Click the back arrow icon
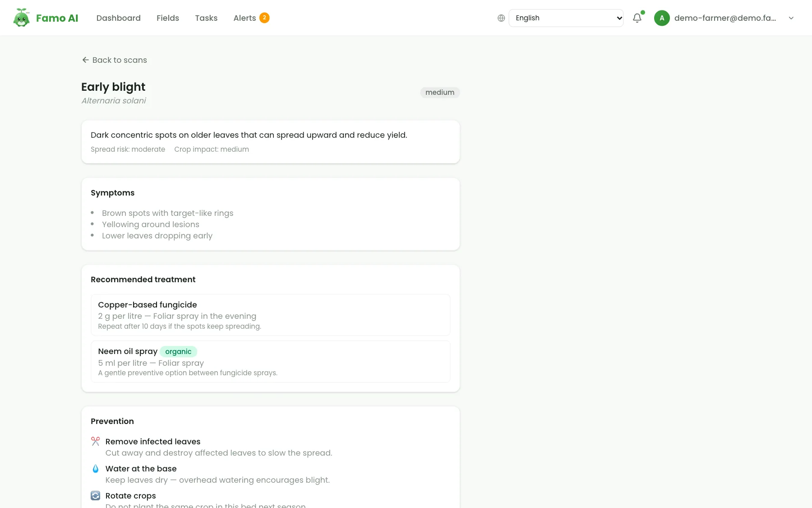The height and width of the screenshot is (508, 812). pyautogui.click(x=85, y=60)
